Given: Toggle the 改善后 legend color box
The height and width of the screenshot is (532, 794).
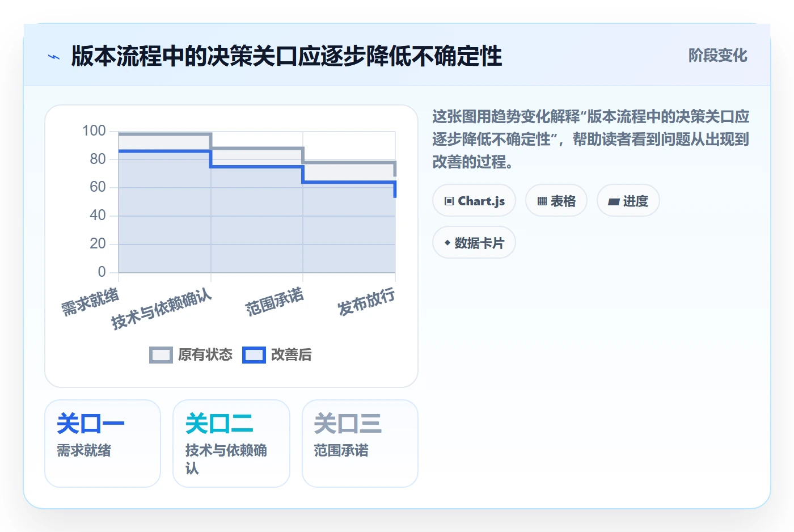Looking at the screenshot, I should click(x=254, y=355).
